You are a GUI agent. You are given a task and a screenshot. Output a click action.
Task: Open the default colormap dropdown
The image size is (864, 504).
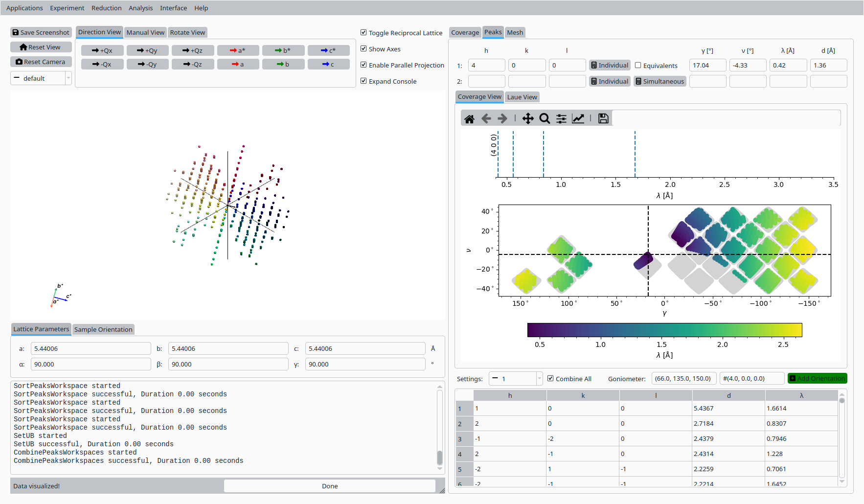41,78
